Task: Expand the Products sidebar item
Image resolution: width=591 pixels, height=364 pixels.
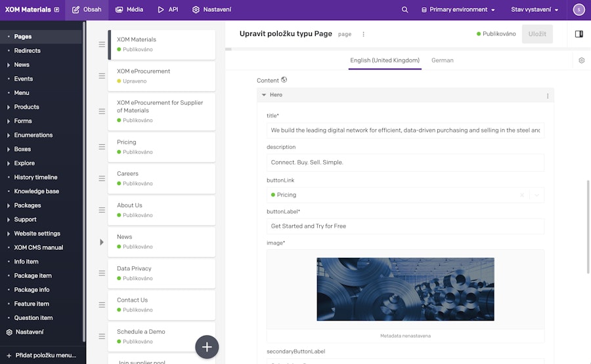Action: [9, 107]
